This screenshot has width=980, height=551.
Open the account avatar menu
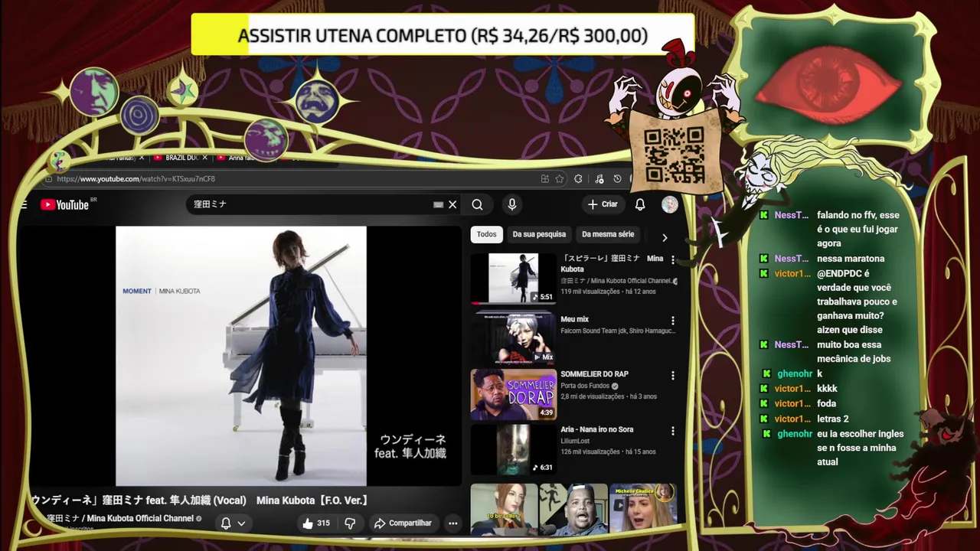pos(670,204)
